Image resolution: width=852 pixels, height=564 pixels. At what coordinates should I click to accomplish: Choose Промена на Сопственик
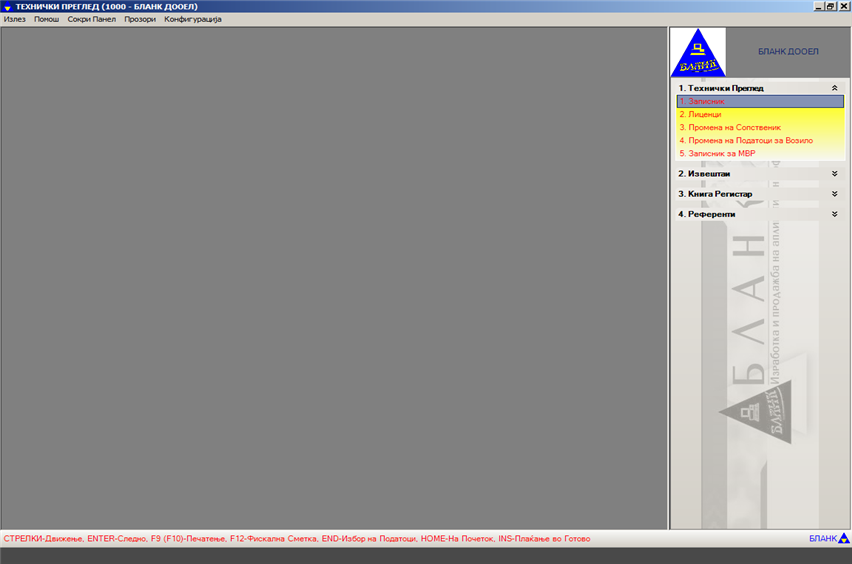729,128
